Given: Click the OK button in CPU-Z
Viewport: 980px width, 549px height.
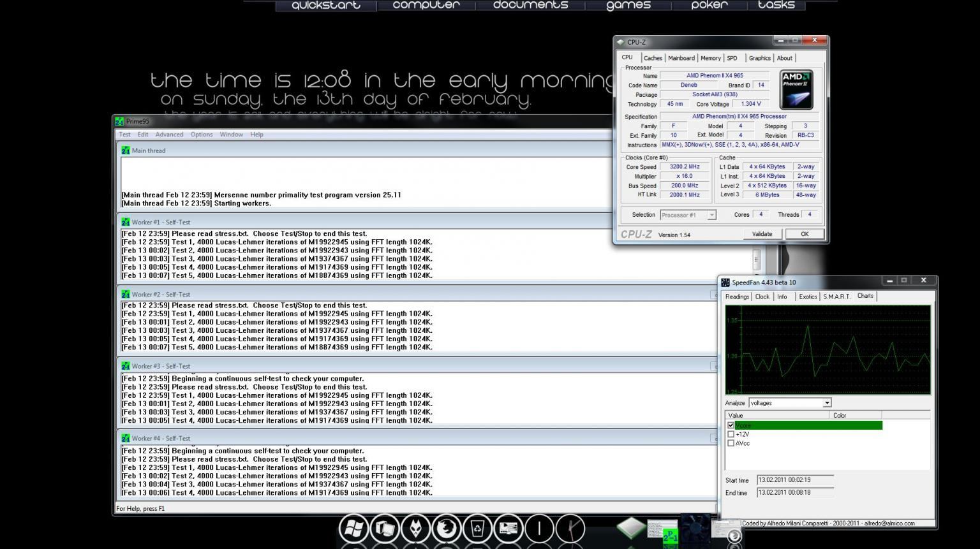Looking at the screenshot, I should [x=805, y=234].
